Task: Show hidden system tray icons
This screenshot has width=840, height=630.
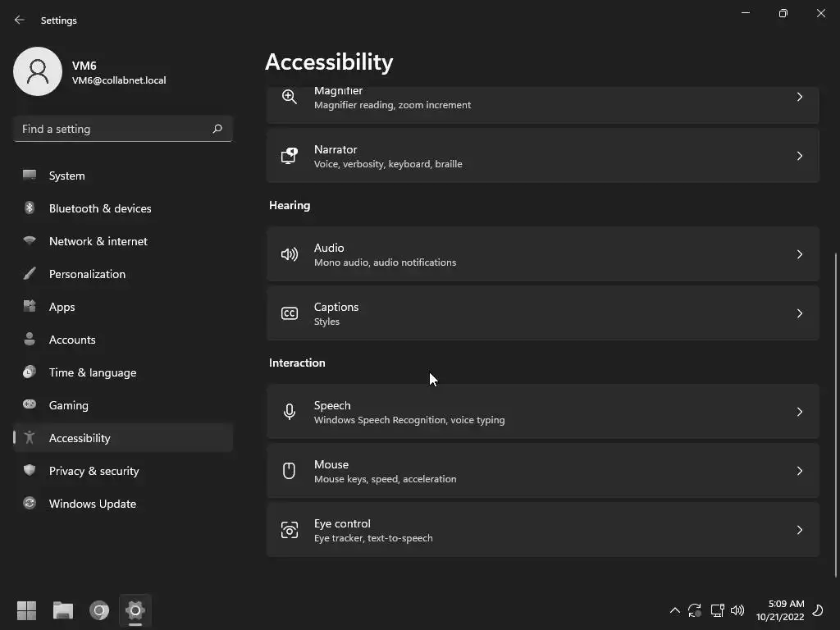Action: (x=674, y=610)
